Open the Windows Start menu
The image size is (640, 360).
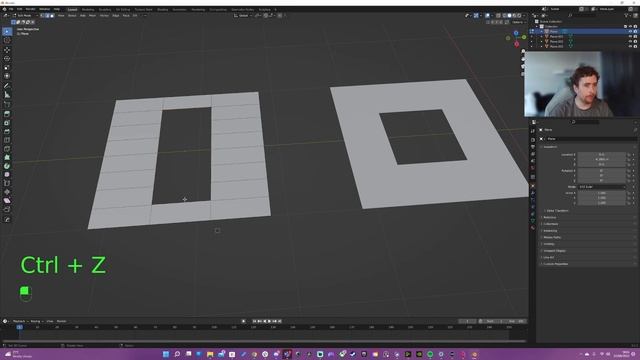click(x=166, y=354)
